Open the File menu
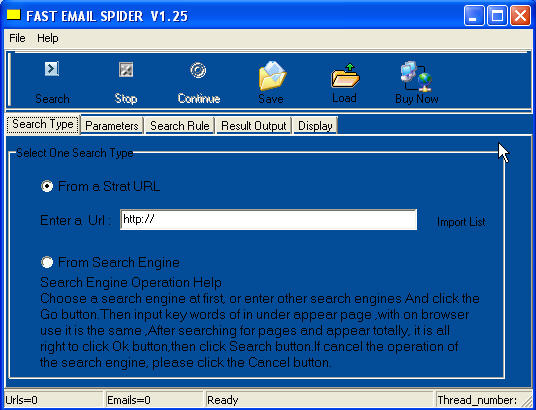The image size is (536, 410). point(17,38)
